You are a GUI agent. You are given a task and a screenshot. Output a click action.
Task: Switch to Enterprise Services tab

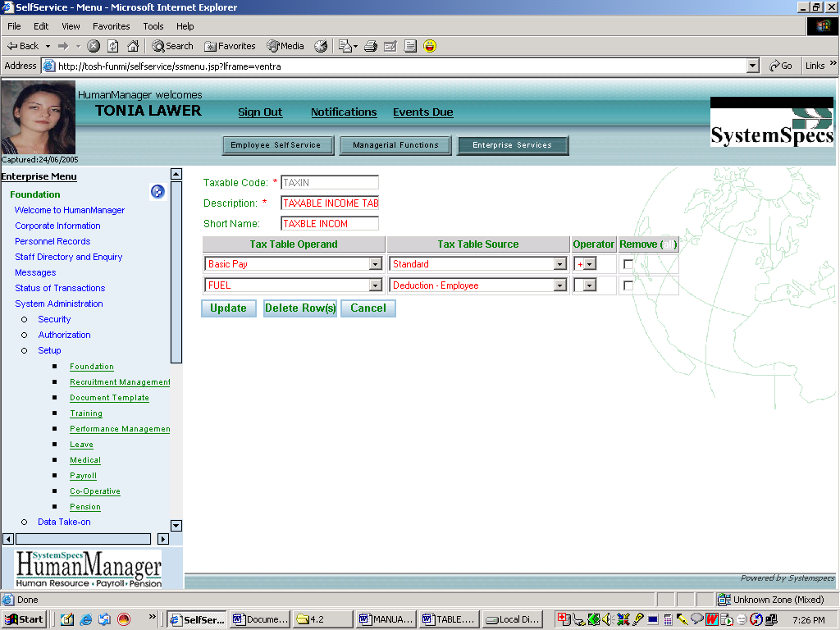click(x=513, y=145)
